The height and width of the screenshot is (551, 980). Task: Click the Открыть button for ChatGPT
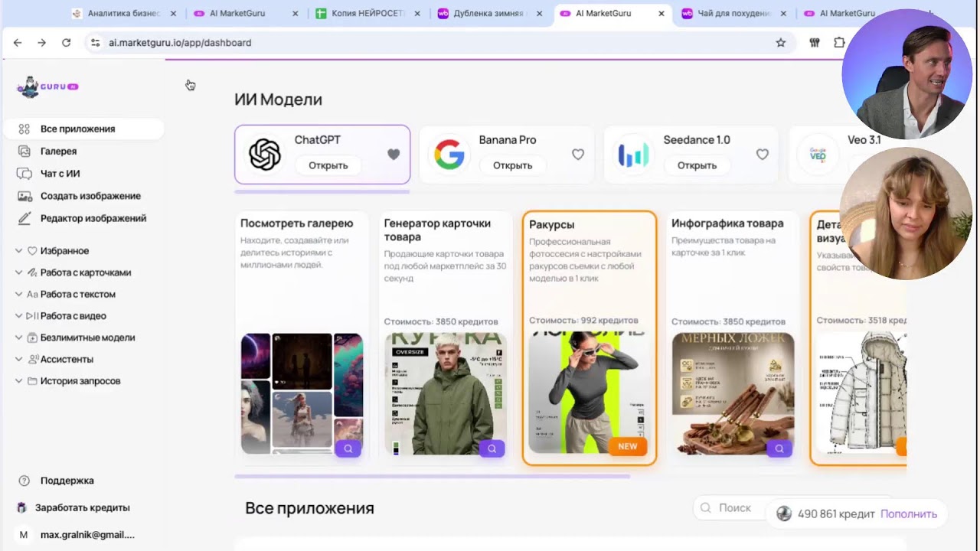coord(328,165)
